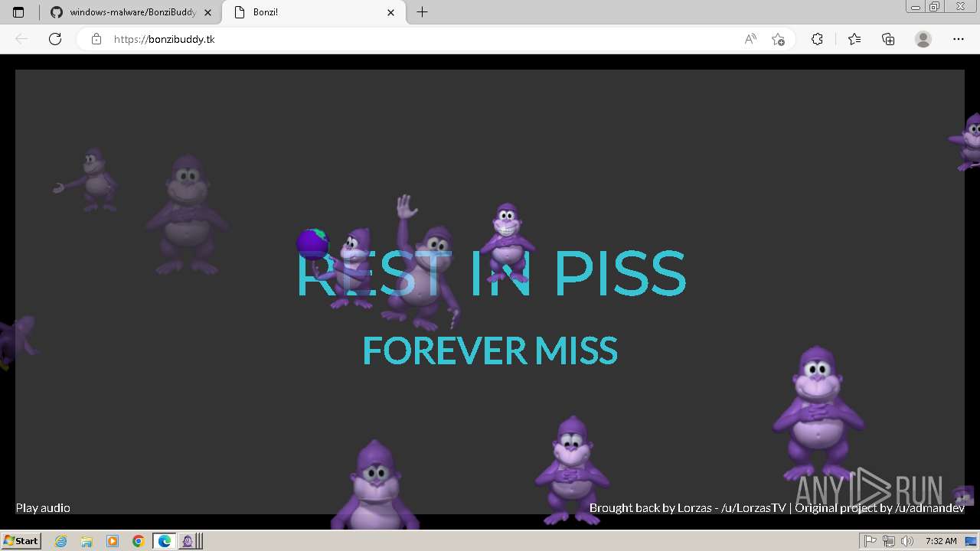This screenshot has width=980, height=551.
Task: Minimize the Edge browser window
Action: point(916,7)
